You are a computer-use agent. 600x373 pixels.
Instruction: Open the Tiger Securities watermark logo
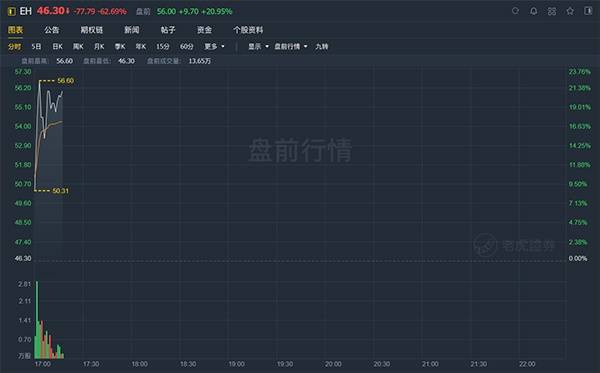[514, 245]
